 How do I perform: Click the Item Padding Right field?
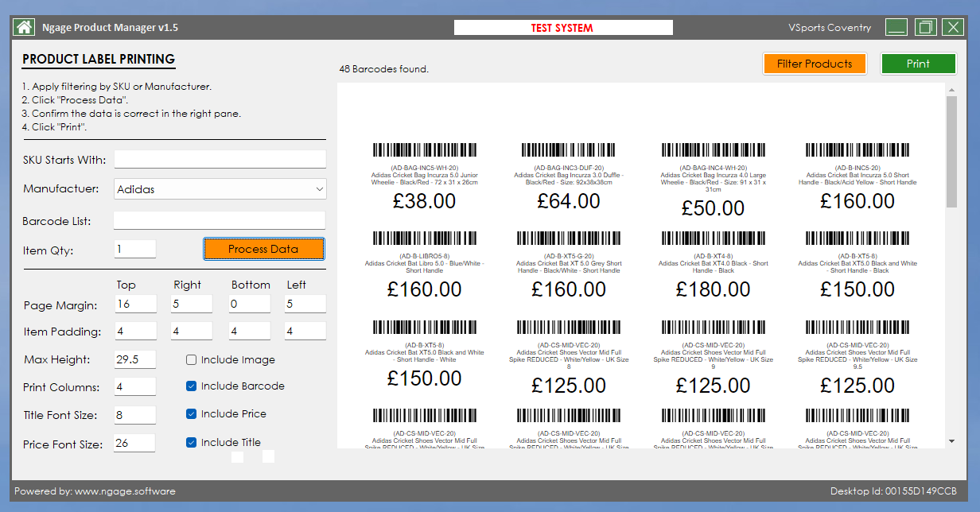coord(192,331)
